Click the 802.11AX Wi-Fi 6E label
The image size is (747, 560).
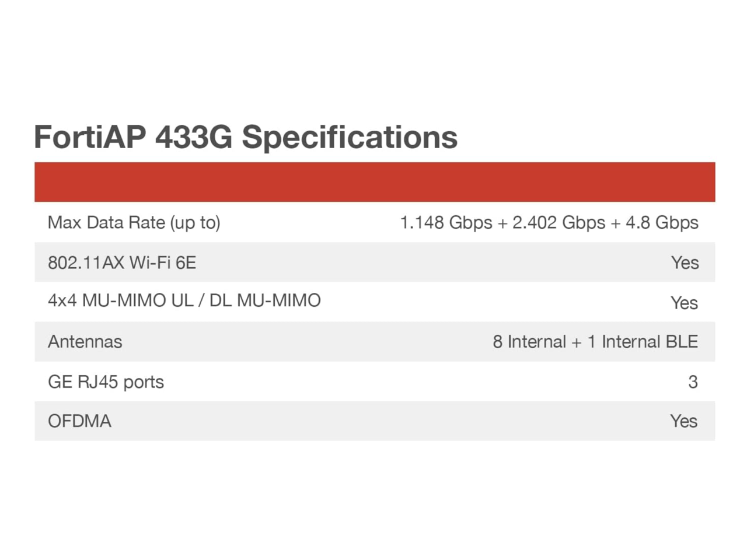click(122, 262)
